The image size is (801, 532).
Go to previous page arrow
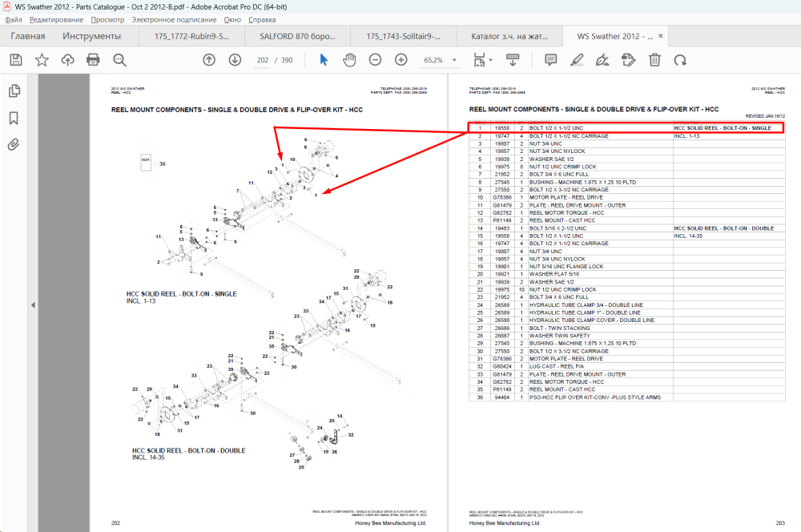[x=209, y=60]
